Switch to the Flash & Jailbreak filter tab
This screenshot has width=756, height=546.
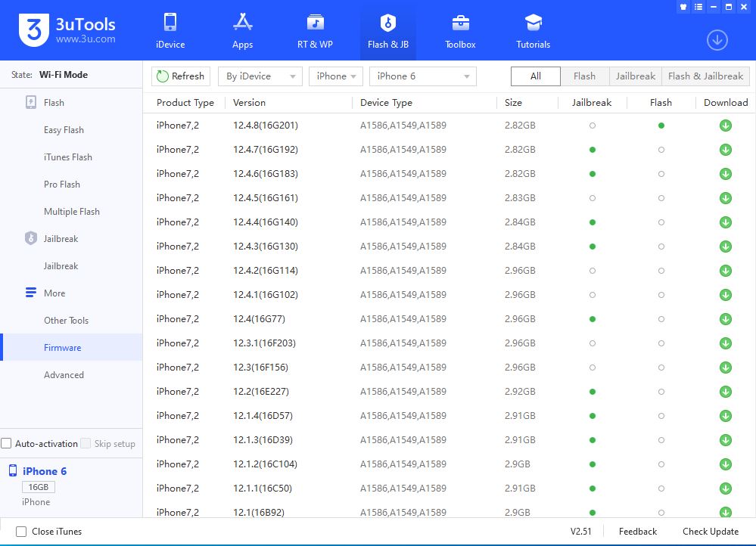coord(705,76)
